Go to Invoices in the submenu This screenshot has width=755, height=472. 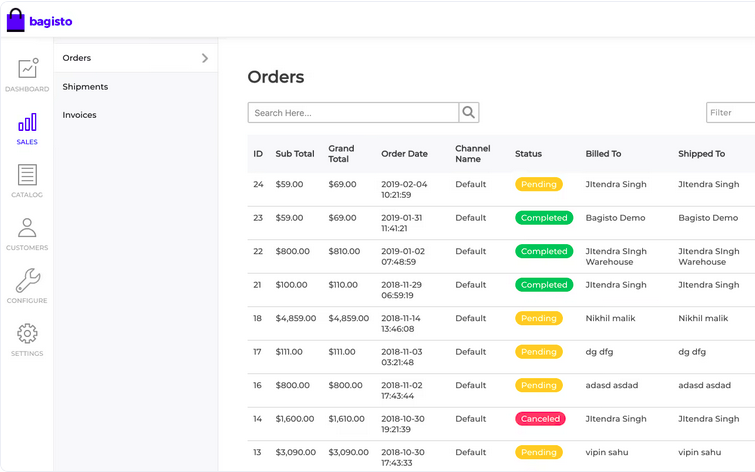point(80,115)
